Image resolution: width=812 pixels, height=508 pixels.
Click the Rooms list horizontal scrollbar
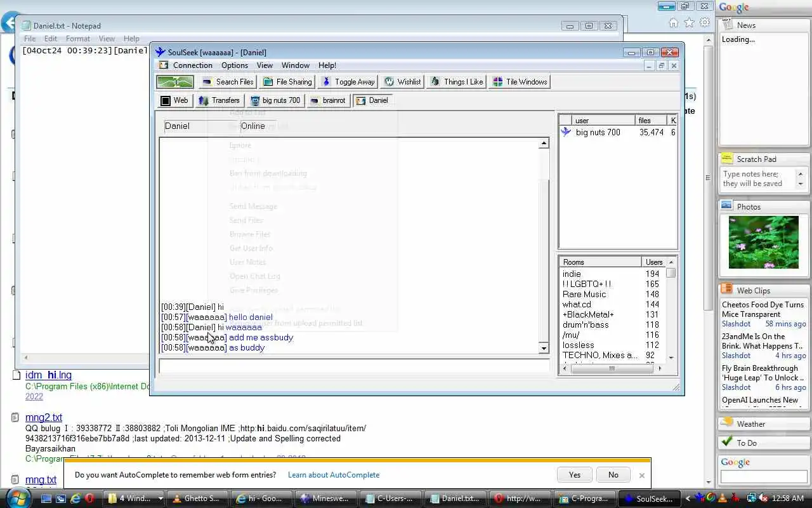tap(612, 368)
